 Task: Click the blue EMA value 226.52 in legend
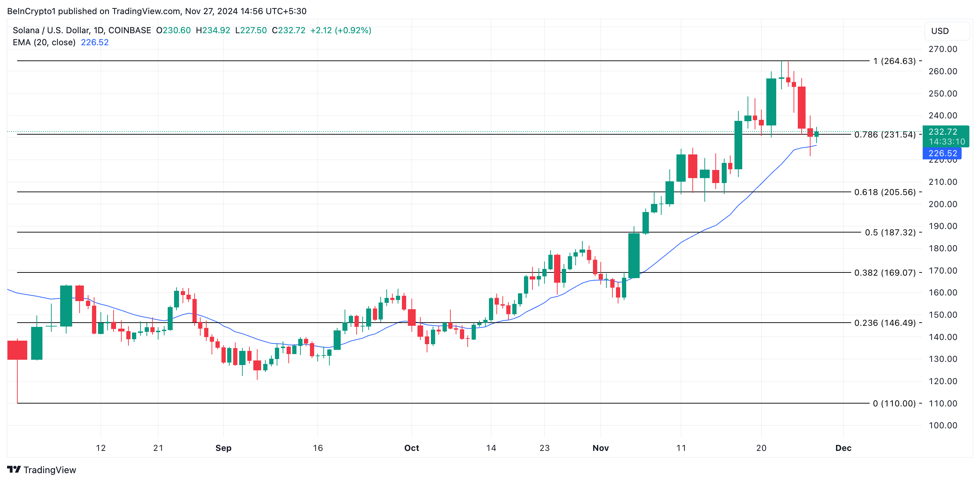tap(95, 42)
